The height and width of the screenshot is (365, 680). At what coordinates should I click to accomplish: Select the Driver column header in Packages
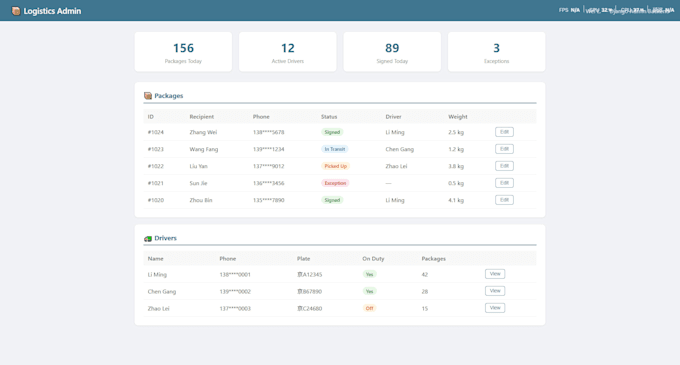point(393,117)
